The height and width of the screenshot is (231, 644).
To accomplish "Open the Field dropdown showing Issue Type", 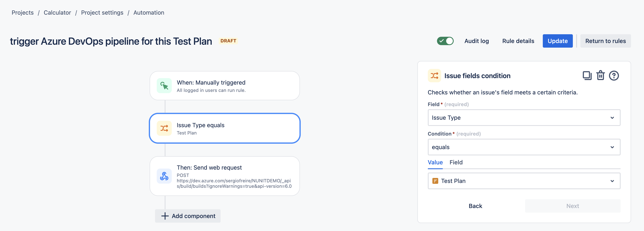I will coord(524,118).
